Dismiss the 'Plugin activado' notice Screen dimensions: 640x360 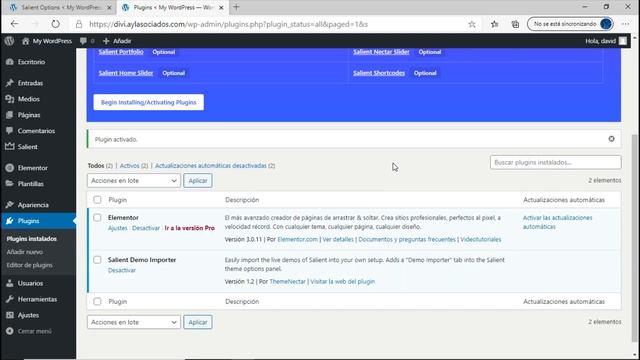[x=611, y=139]
